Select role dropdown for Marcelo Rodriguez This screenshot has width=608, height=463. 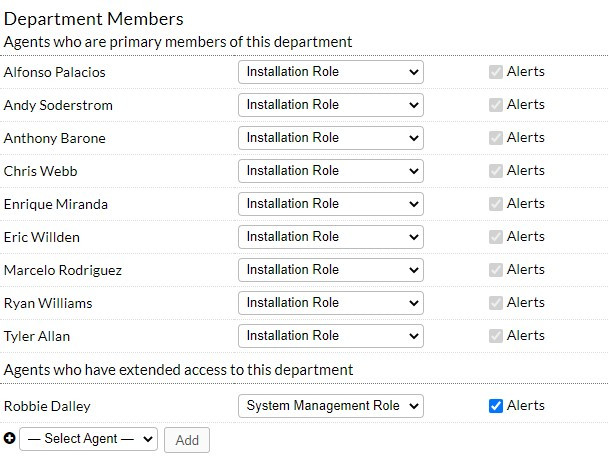(330, 270)
